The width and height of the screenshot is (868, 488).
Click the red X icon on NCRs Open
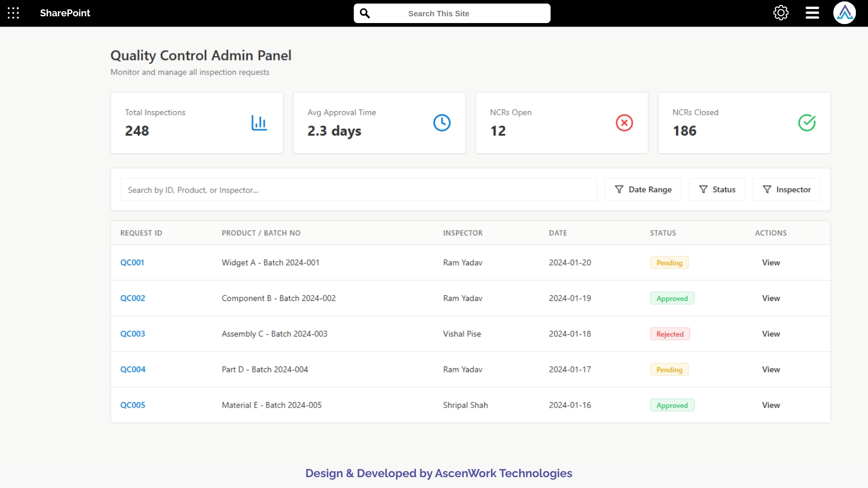point(624,122)
